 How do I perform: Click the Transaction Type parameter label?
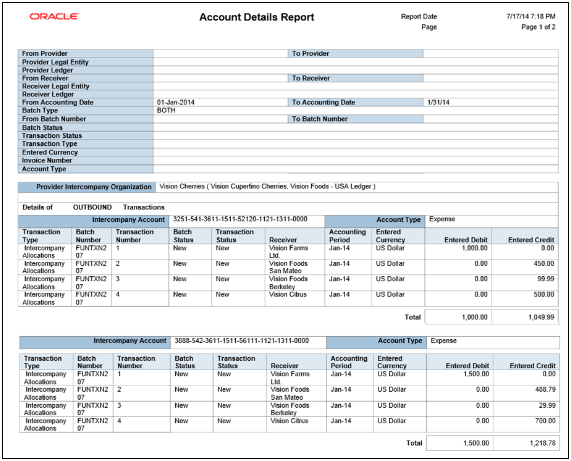(50, 144)
